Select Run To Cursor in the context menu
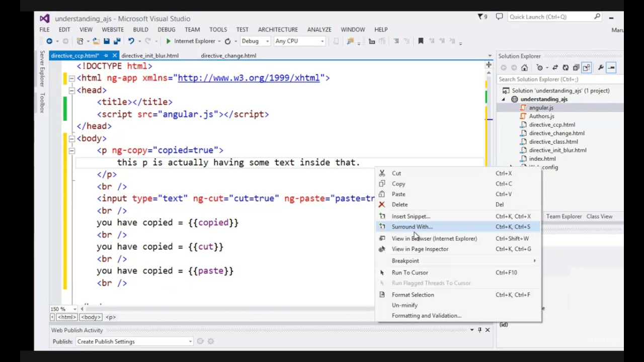 [459, 273]
